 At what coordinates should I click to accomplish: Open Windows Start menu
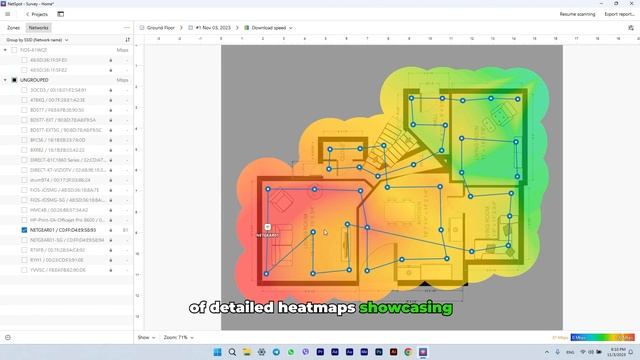[218, 352]
